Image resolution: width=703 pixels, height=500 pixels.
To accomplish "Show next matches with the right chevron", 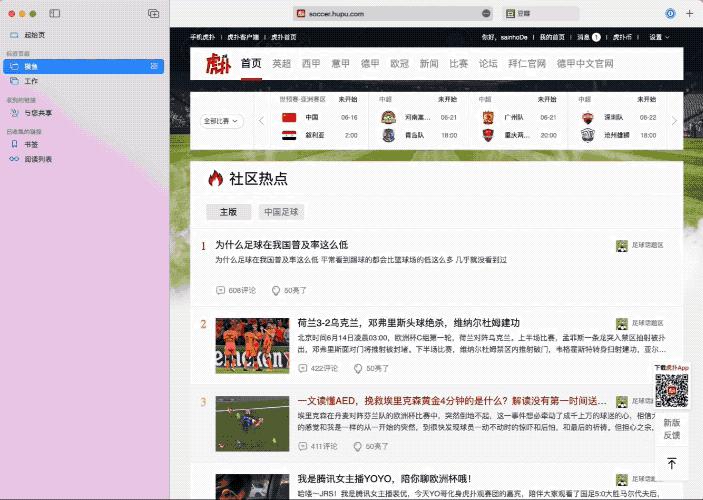I will (674, 120).
